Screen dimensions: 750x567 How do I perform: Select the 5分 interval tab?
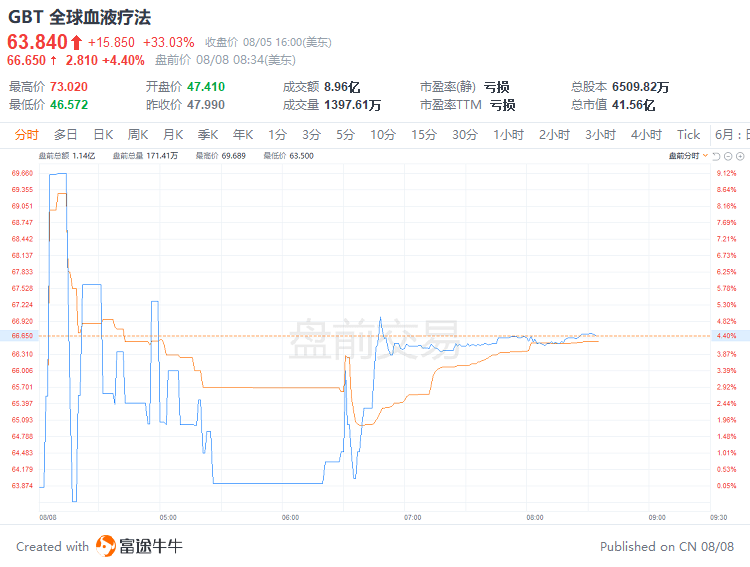coord(345,135)
